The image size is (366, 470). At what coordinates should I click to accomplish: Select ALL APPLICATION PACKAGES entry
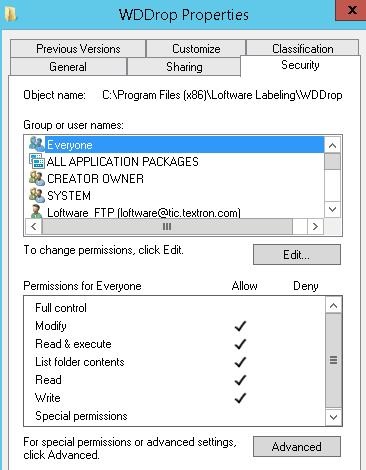click(x=123, y=161)
